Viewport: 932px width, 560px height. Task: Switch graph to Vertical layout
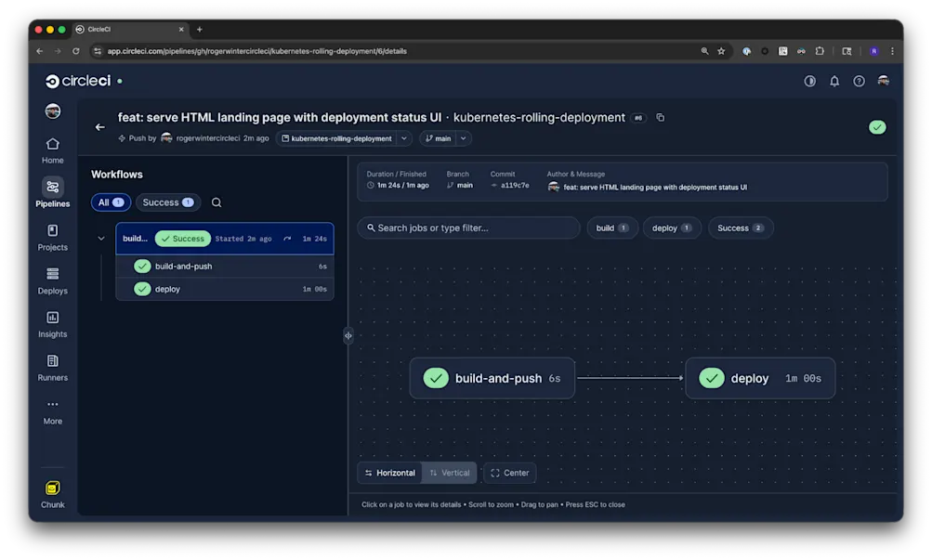tap(450, 473)
